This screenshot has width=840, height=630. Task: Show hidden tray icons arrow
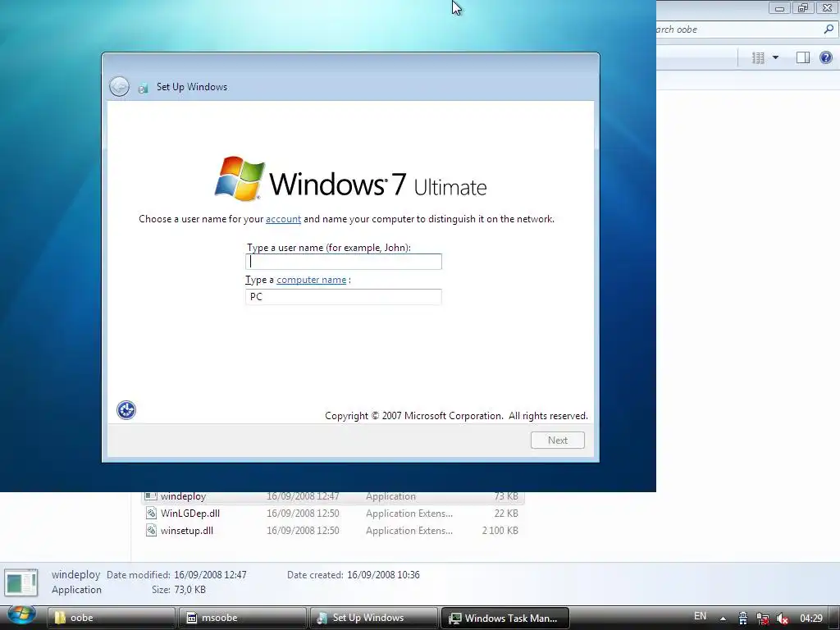(x=723, y=619)
